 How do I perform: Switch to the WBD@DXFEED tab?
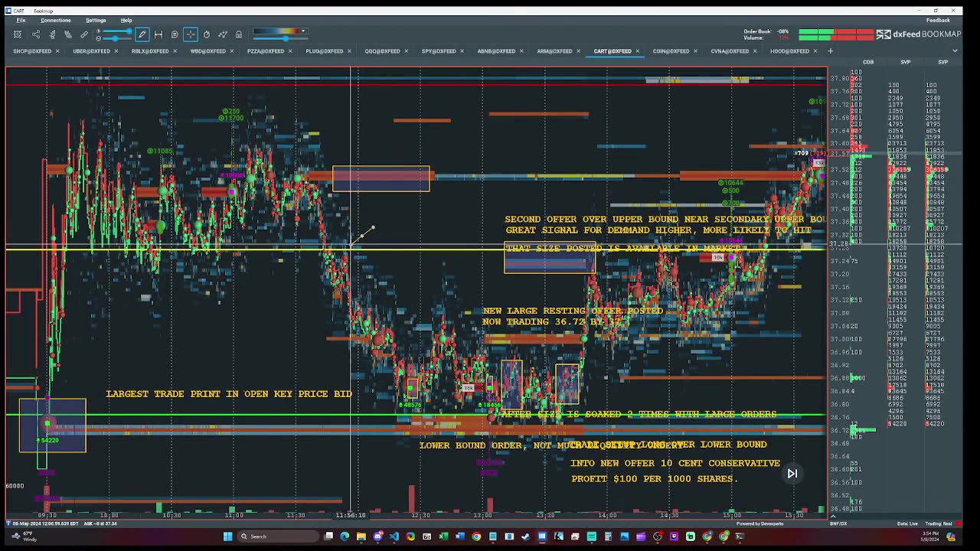click(207, 51)
